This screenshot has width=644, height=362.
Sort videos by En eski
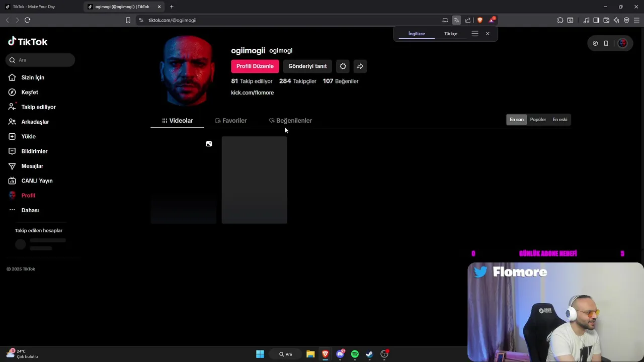coord(560,120)
